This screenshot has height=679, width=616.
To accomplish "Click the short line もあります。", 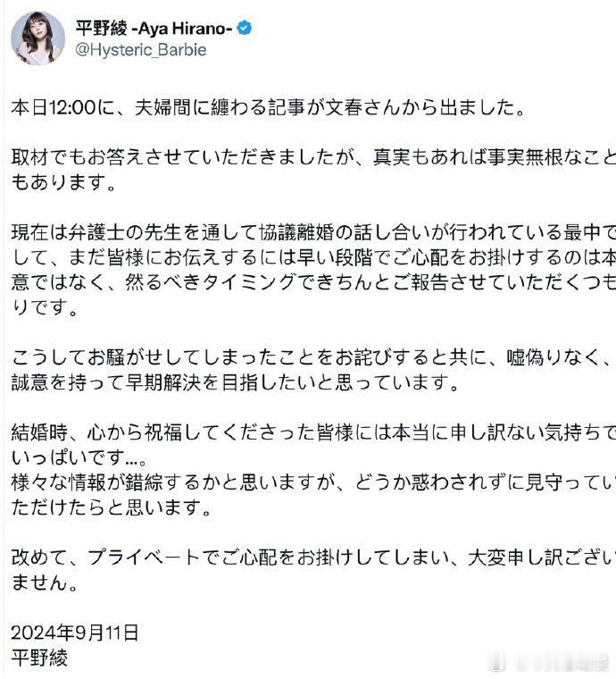I will click(x=64, y=182).
